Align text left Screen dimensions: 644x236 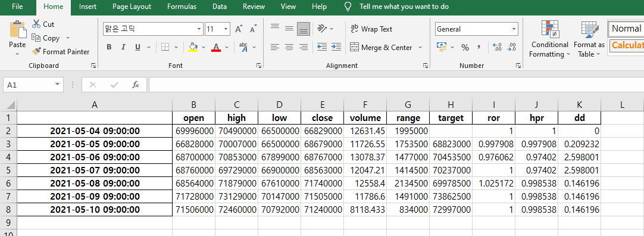point(275,47)
